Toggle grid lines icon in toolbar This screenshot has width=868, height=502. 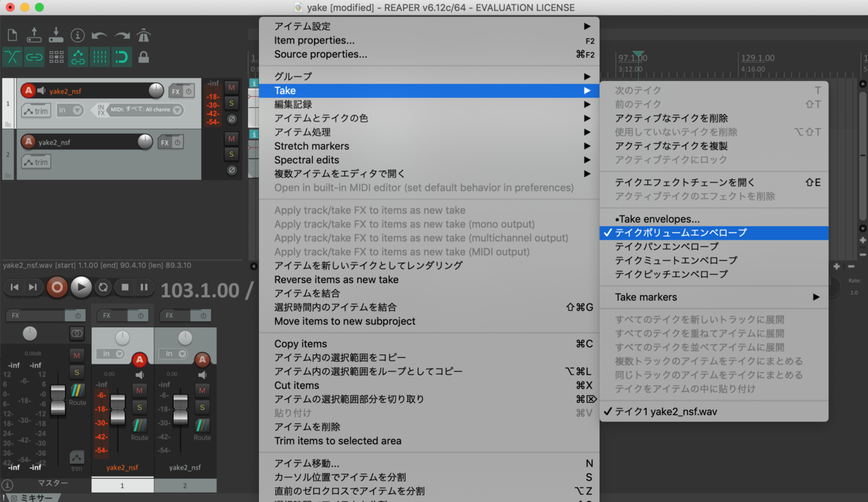pos(100,57)
